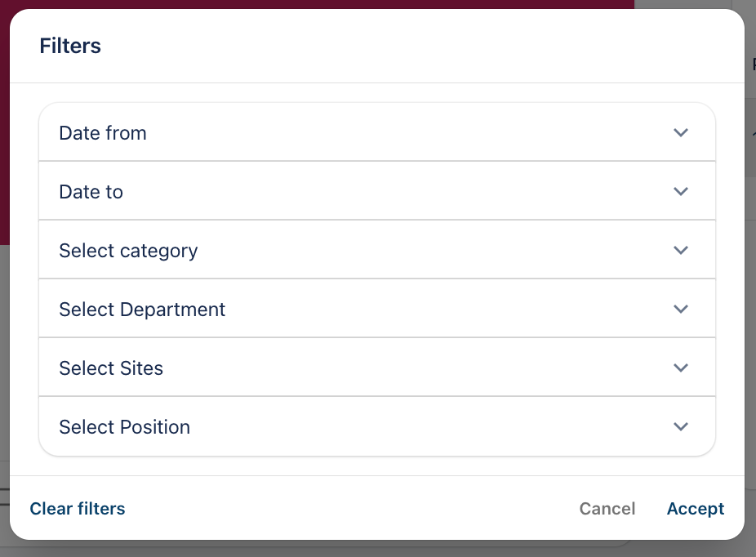Image resolution: width=756 pixels, height=557 pixels.
Task: Click the chevron arrow in Select Department row
Action: click(681, 309)
